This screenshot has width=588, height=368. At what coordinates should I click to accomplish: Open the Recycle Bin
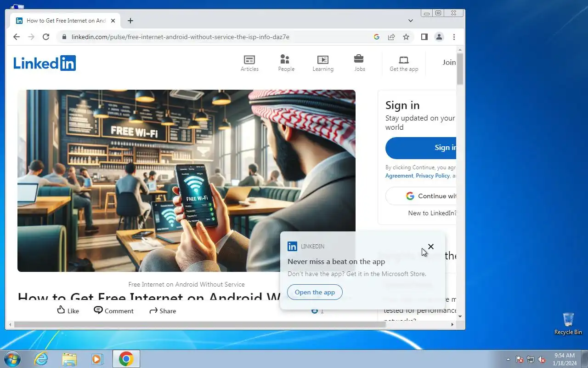[x=568, y=324]
